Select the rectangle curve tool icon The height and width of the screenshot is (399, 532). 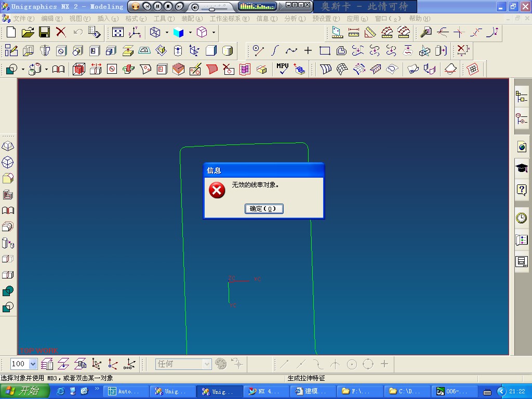[325, 51]
